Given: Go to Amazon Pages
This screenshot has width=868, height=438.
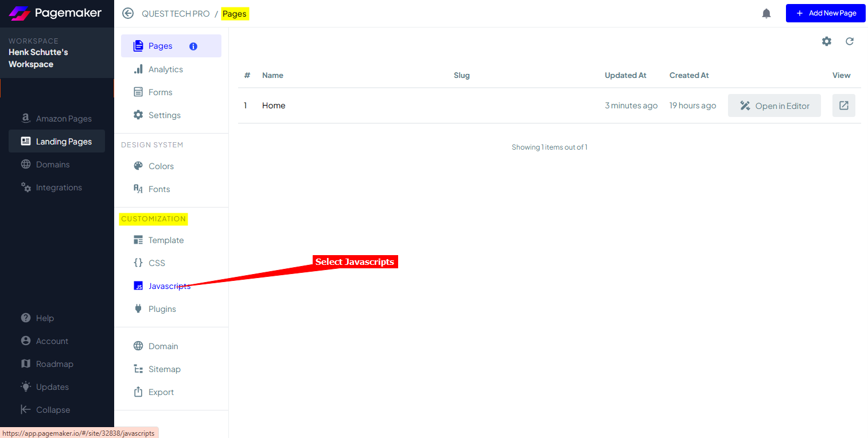Looking at the screenshot, I should (57, 119).
